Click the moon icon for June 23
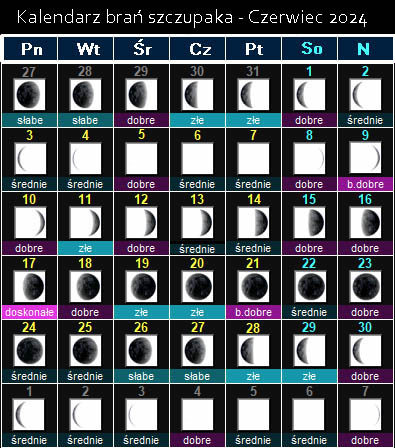The image size is (395, 448). tap(365, 286)
